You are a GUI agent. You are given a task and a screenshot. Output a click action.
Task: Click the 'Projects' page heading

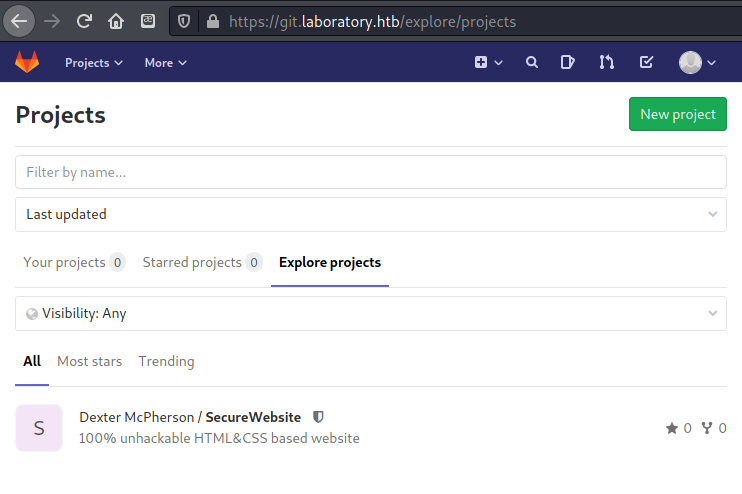click(x=61, y=115)
